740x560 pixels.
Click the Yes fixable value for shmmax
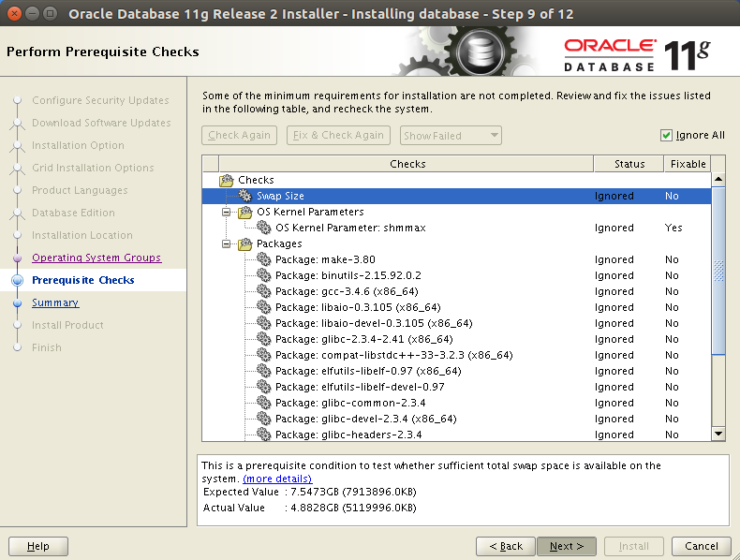(x=673, y=228)
